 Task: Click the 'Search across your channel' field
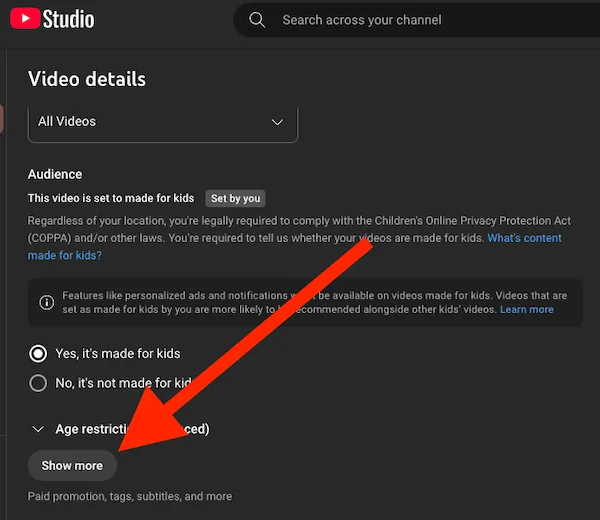[417, 20]
